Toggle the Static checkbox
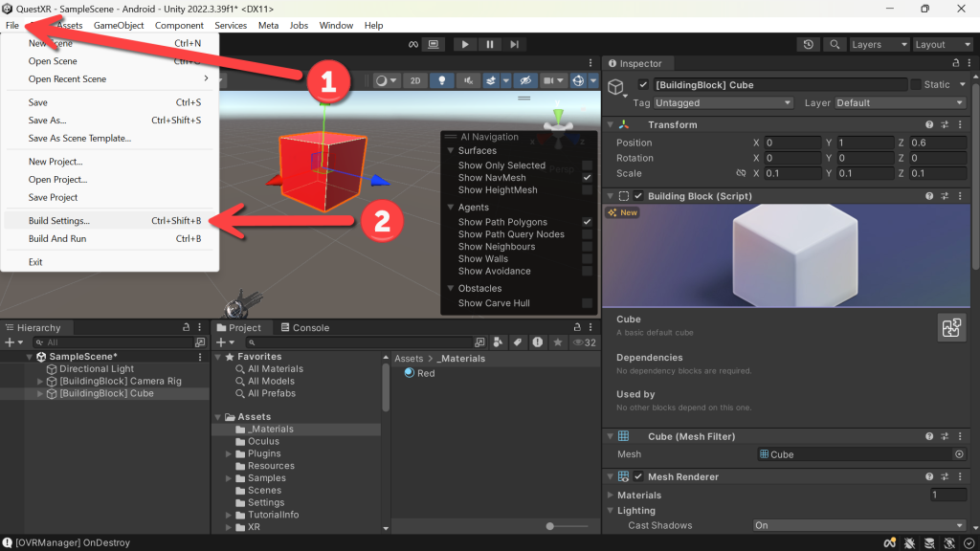 916,84
